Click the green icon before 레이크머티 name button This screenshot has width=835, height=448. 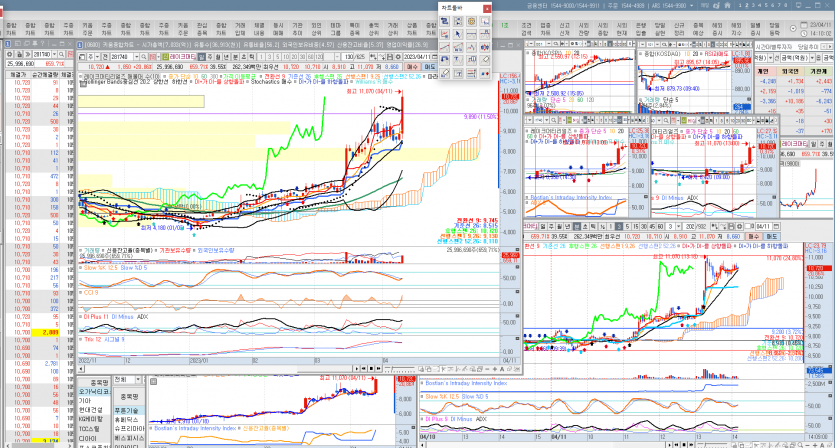pos(165,57)
